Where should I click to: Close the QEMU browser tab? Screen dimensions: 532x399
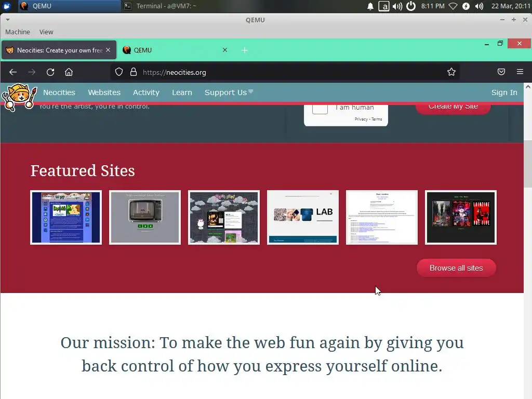(x=224, y=50)
